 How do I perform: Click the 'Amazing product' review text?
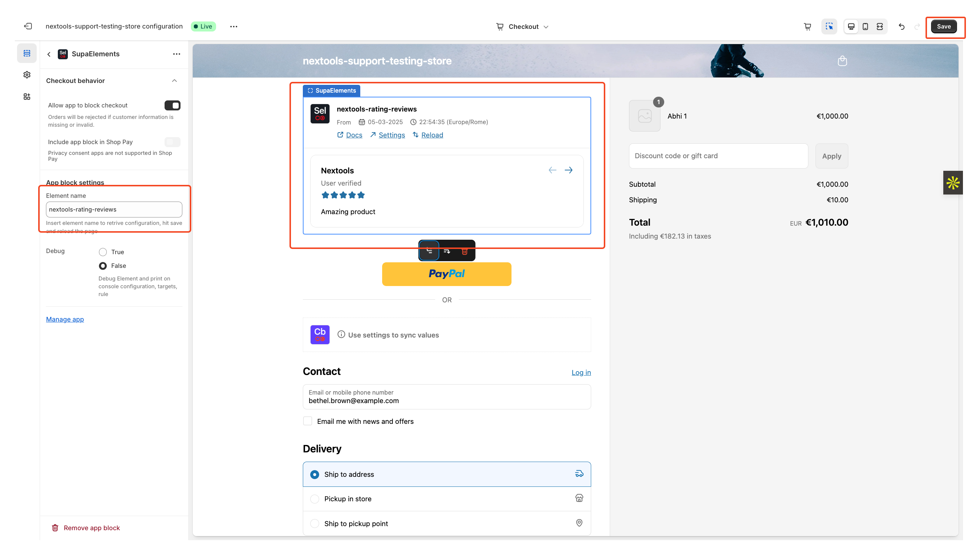click(x=348, y=212)
